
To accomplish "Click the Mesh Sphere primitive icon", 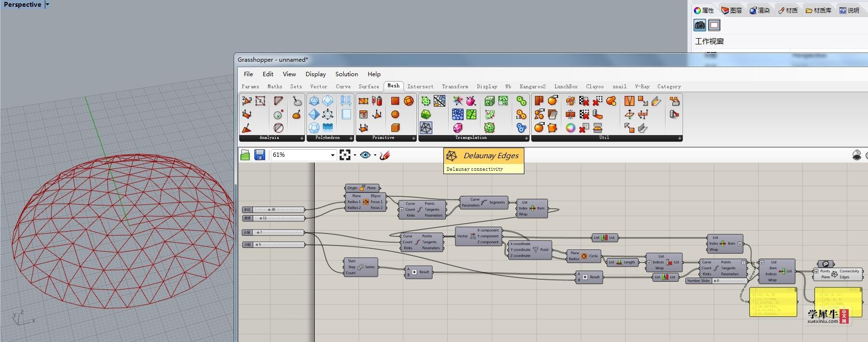I will coord(395,114).
